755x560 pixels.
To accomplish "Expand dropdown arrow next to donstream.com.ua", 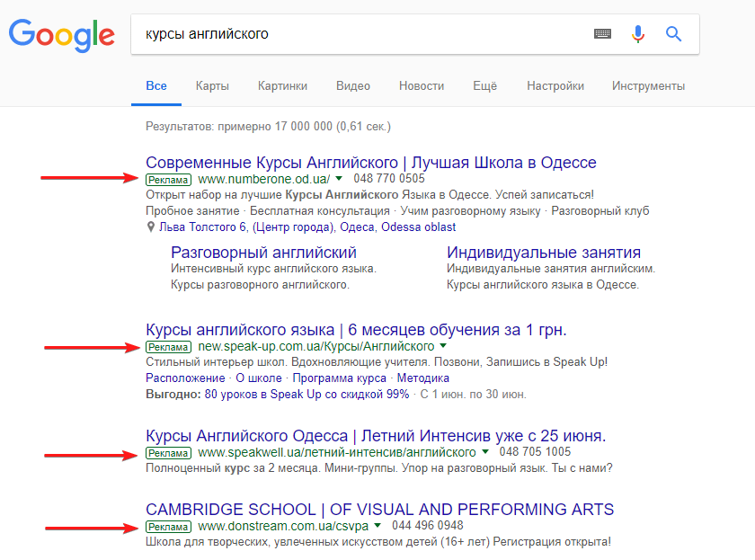I will tap(377, 525).
